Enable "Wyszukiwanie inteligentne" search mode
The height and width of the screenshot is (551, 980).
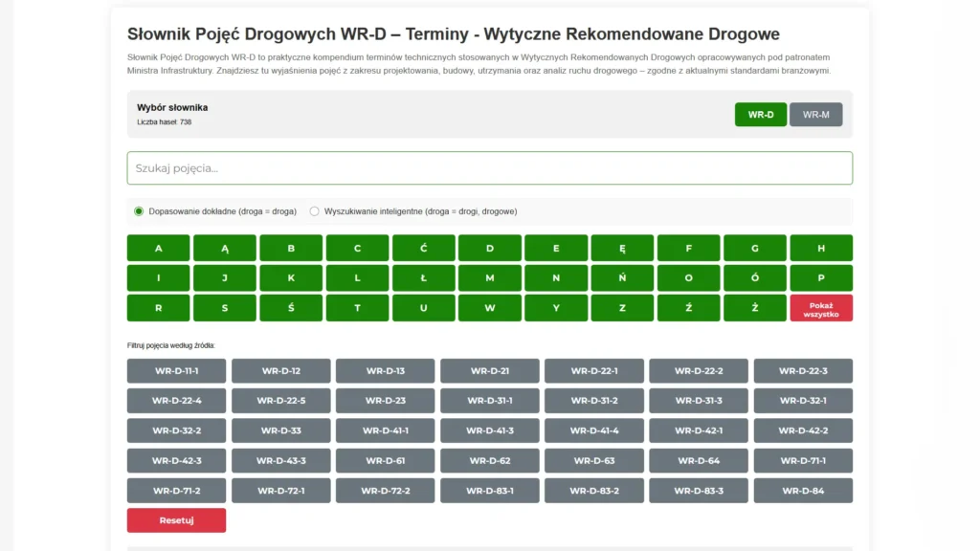(x=314, y=211)
